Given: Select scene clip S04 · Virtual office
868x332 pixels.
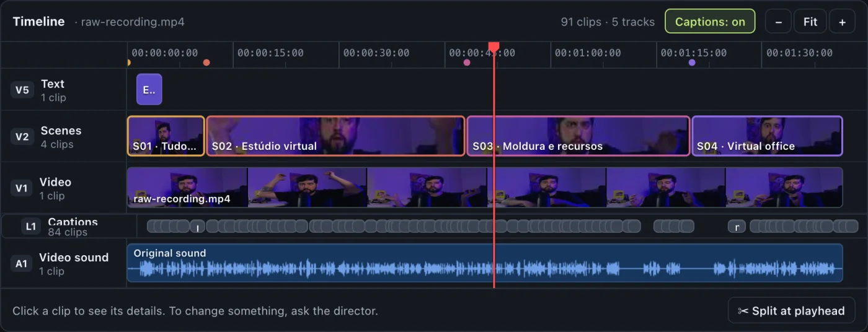Looking at the screenshot, I should point(767,136).
